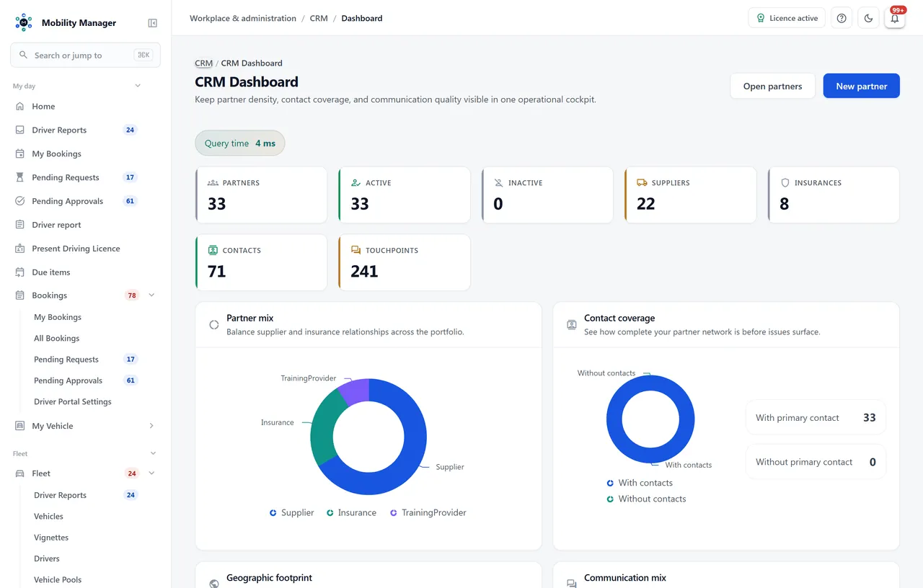
Task: Collapse the Bookings submenu chevron
Action: point(151,295)
